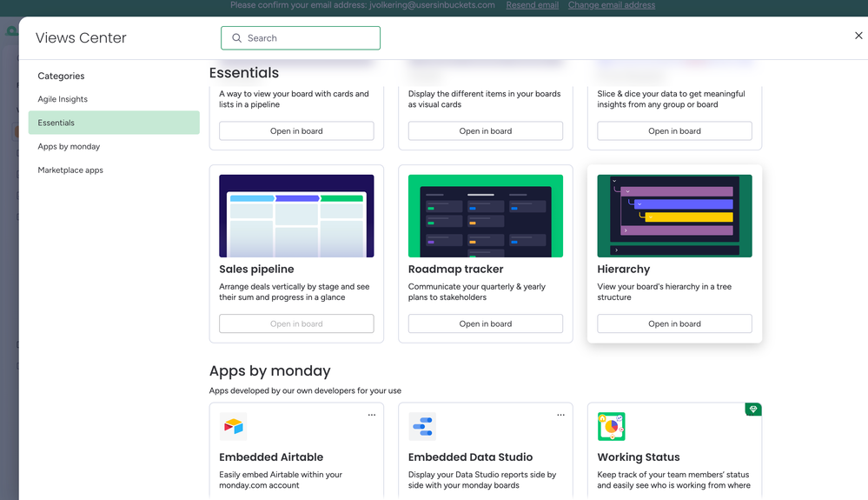868x500 pixels.
Task: Select the Marketplace apps category
Action: pyautogui.click(x=70, y=170)
